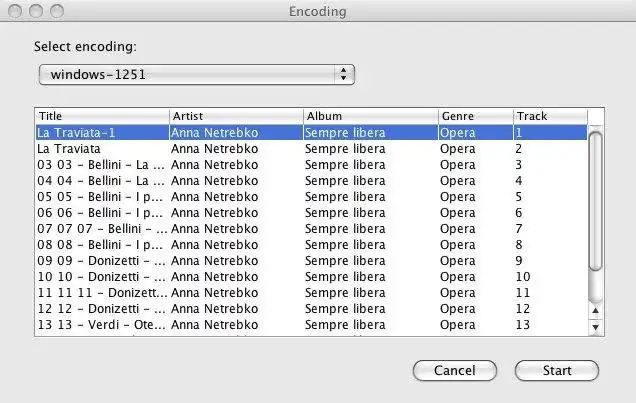The image size is (636, 403).
Task: Select the 07 07 - Bellini row
Action: tap(100, 229)
